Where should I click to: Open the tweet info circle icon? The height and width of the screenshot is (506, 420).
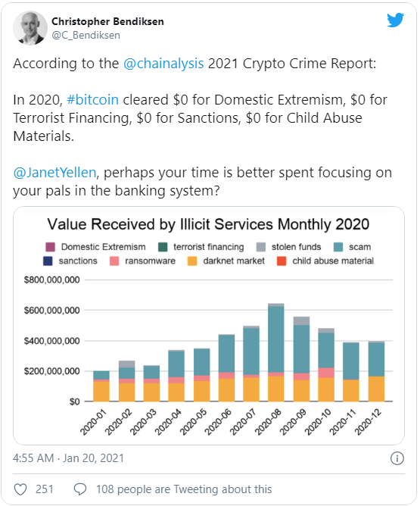tap(397, 458)
